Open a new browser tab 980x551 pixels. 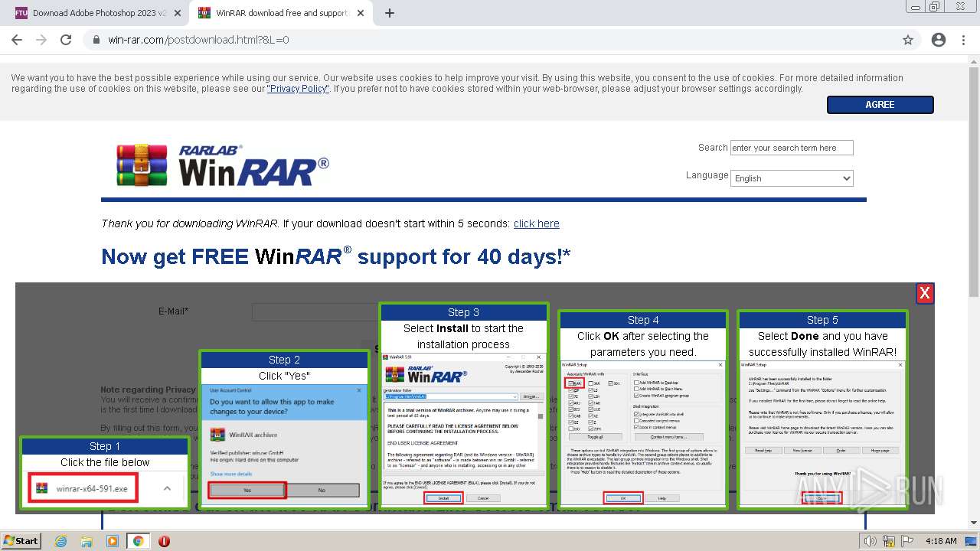point(389,13)
